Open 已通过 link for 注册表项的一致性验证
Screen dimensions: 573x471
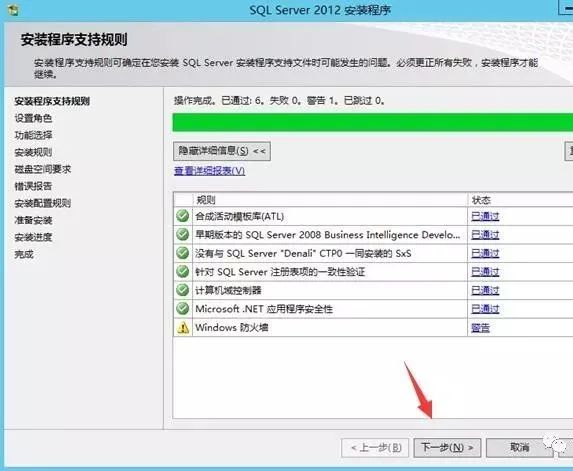click(x=485, y=272)
